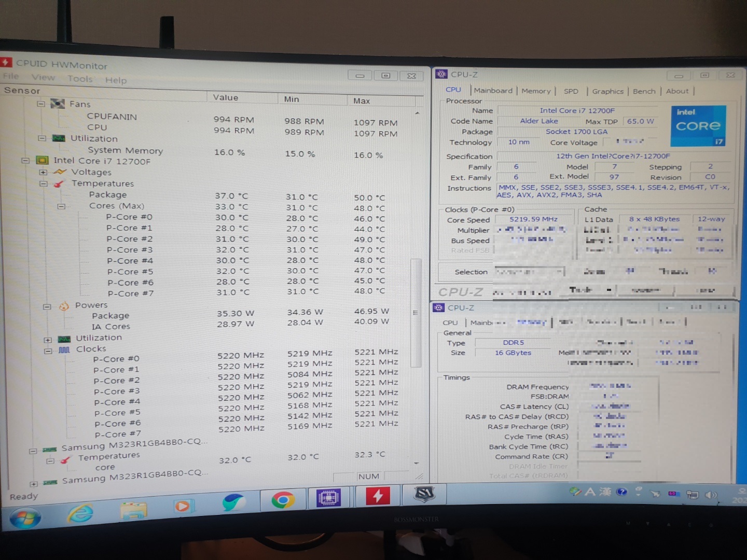This screenshot has width=747, height=560.
Task: Click the HWMonitor scrollbar up arrow
Action: click(x=417, y=113)
